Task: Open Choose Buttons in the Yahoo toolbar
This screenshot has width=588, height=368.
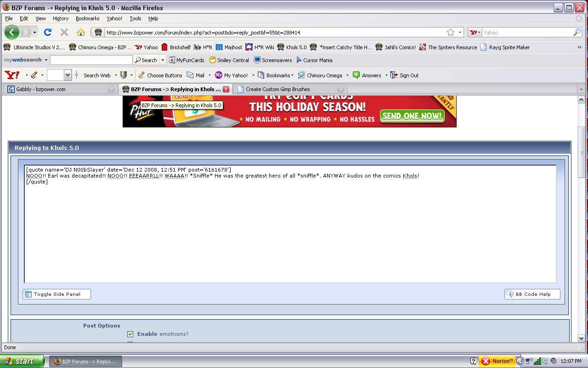Action: tap(160, 75)
